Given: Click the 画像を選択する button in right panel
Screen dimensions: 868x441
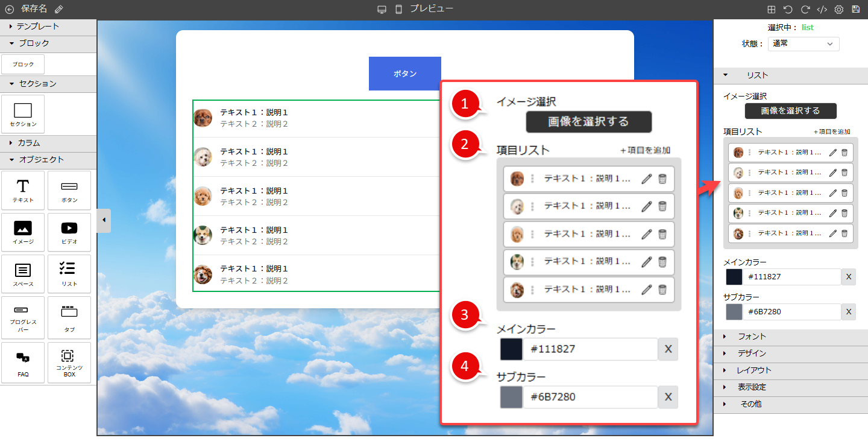Looking at the screenshot, I should pyautogui.click(x=790, y=111).
